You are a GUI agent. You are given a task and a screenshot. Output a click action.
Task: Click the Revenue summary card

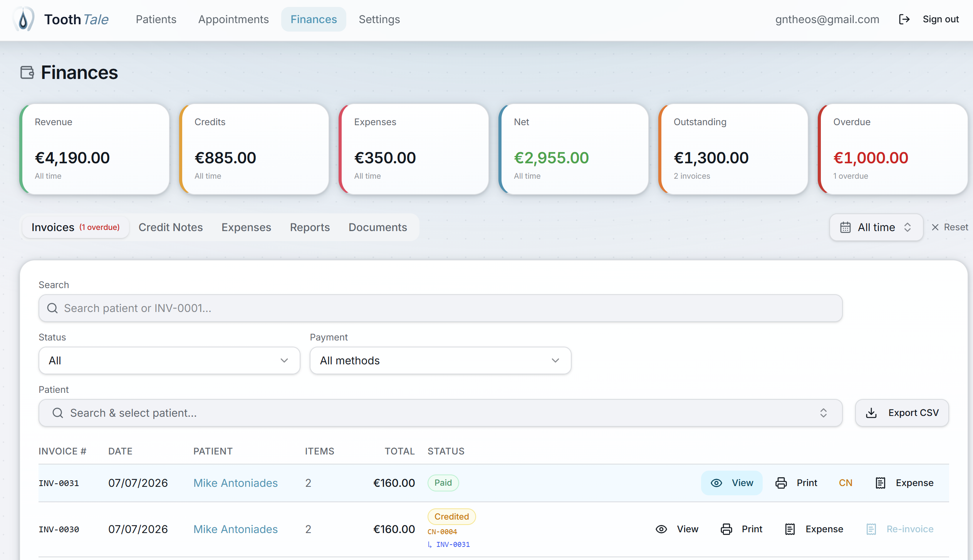pos(95,149)
